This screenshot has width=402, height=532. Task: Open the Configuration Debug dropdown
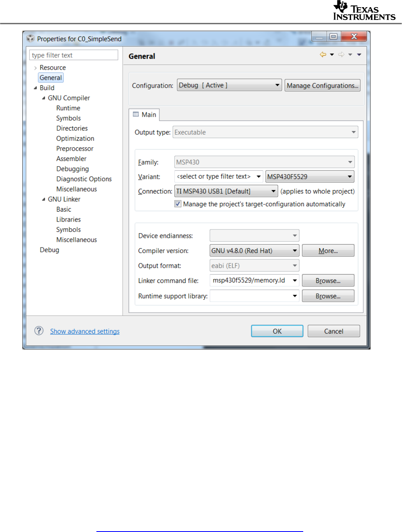(x=229, y=85)
